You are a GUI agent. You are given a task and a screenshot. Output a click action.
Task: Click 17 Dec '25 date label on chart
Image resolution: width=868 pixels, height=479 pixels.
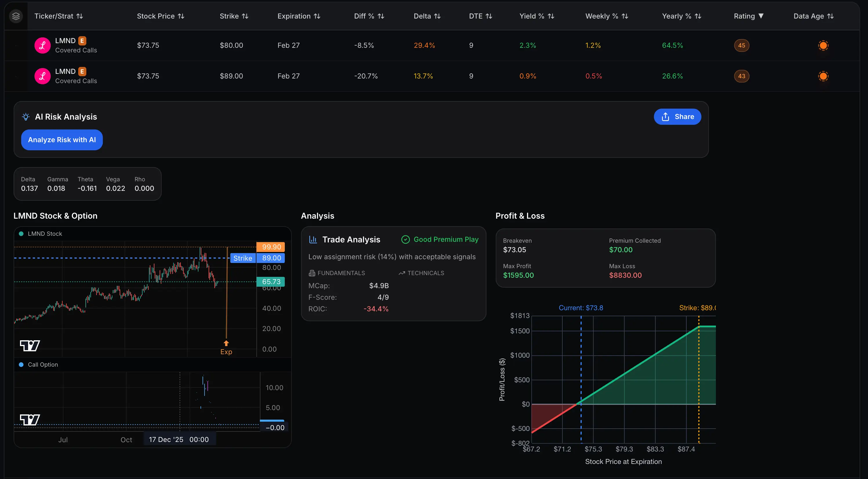click(x=179, y=440)
